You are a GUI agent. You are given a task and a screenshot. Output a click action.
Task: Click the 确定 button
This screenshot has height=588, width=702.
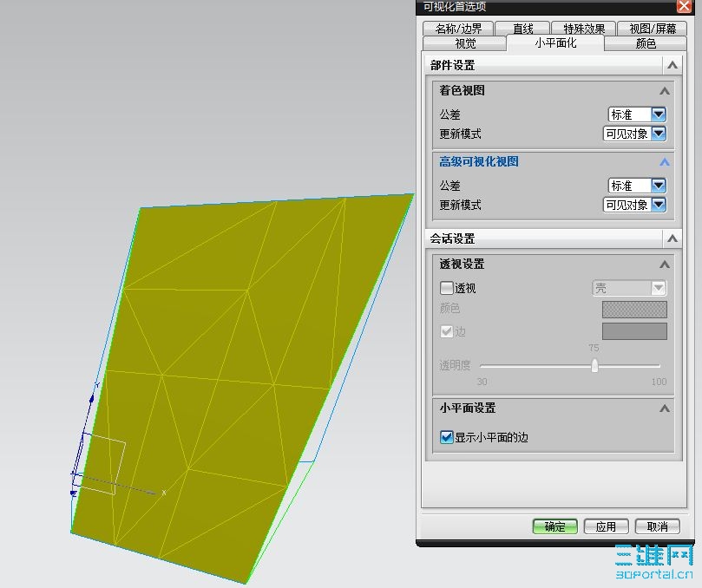[x=554, y=526]
